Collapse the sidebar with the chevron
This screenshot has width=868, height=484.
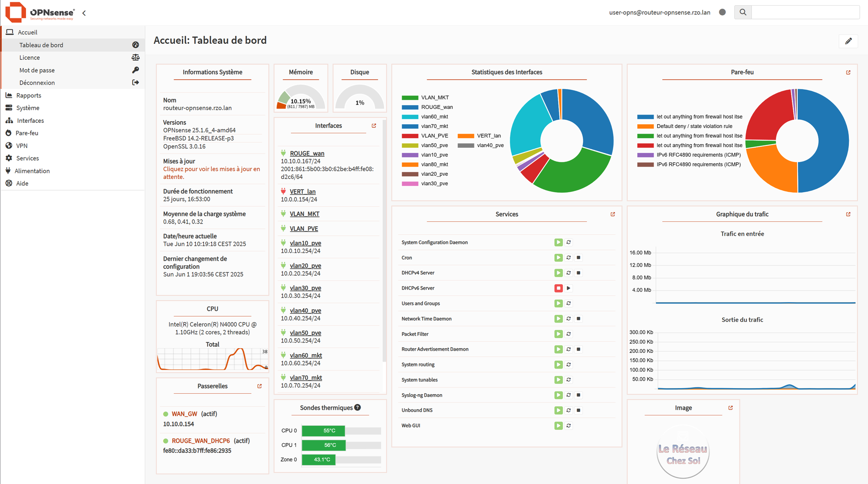[84, 13]
